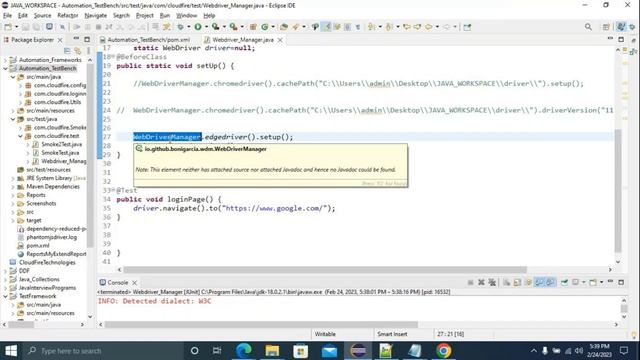Select phantomjsdriver.log in the tree
The width and height of the screenshot is (640, 360).
point(51,237)
